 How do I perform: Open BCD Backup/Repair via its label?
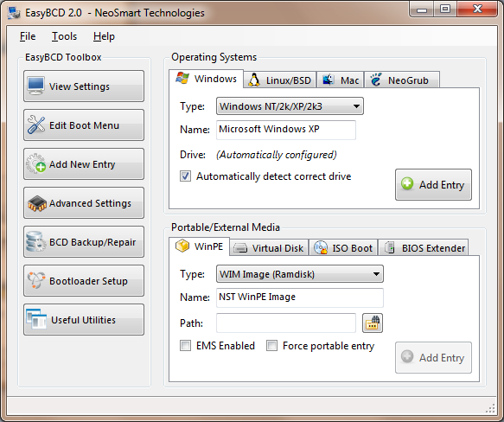pos(93,242)
